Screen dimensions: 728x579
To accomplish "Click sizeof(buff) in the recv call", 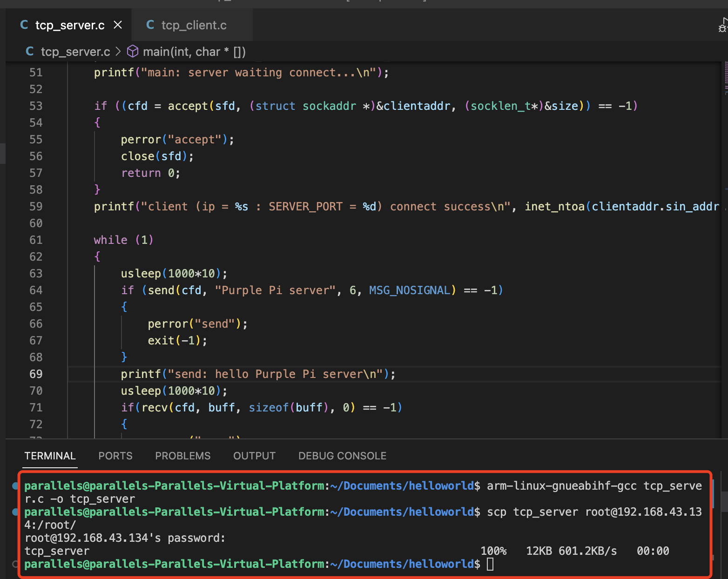I will 289,408.
